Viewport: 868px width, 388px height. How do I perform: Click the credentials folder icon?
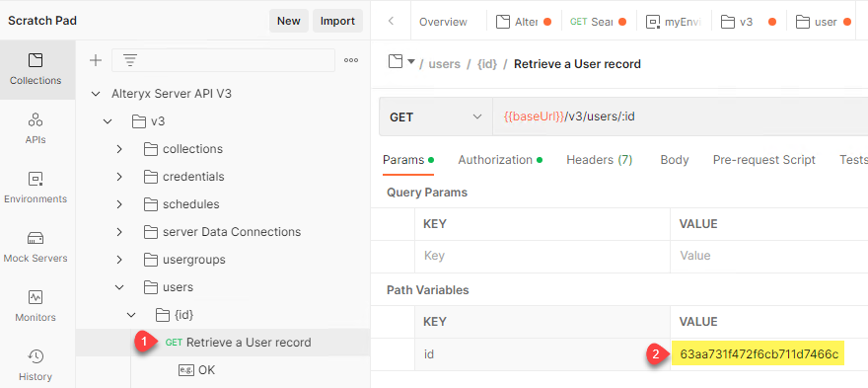click(151, 177)
